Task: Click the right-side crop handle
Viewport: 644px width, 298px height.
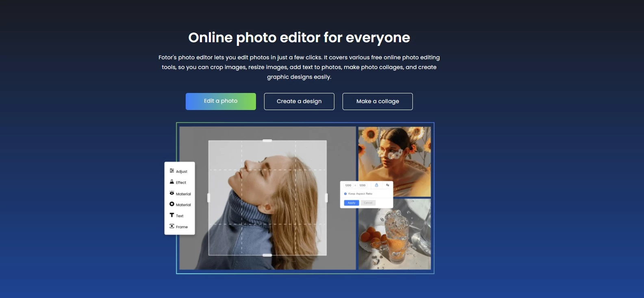Action: coord(326,198)
